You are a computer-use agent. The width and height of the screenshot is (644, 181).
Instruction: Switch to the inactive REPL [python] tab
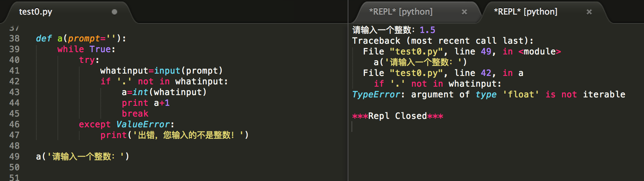pos(400,12)
